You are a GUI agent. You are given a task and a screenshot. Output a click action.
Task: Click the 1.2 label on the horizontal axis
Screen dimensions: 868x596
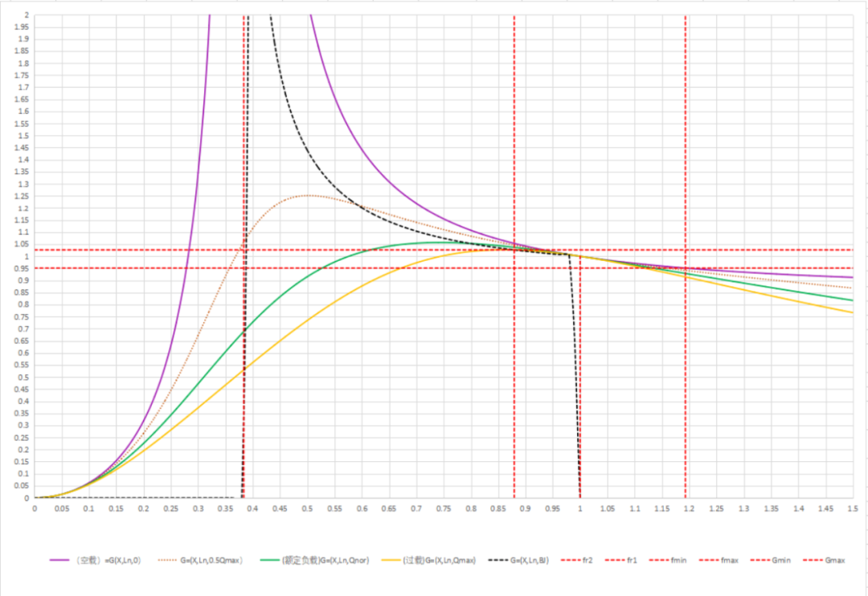689,508
